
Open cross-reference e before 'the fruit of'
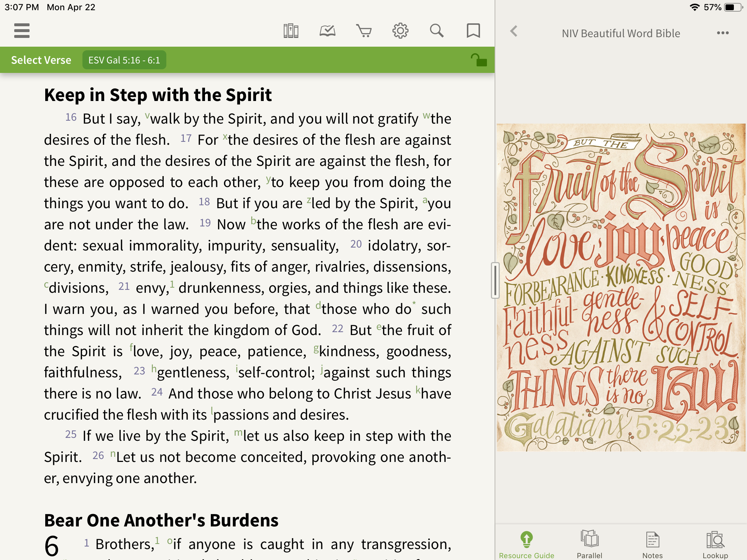tap(379, 327)
